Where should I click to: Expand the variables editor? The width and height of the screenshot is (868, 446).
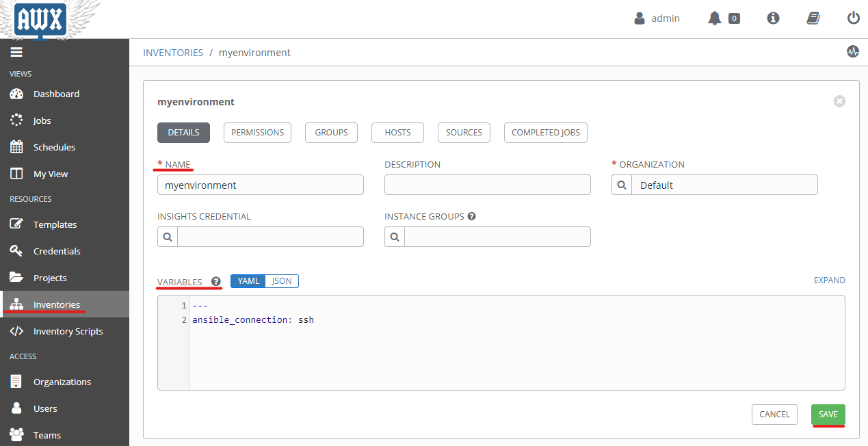(x=829, y=280)
